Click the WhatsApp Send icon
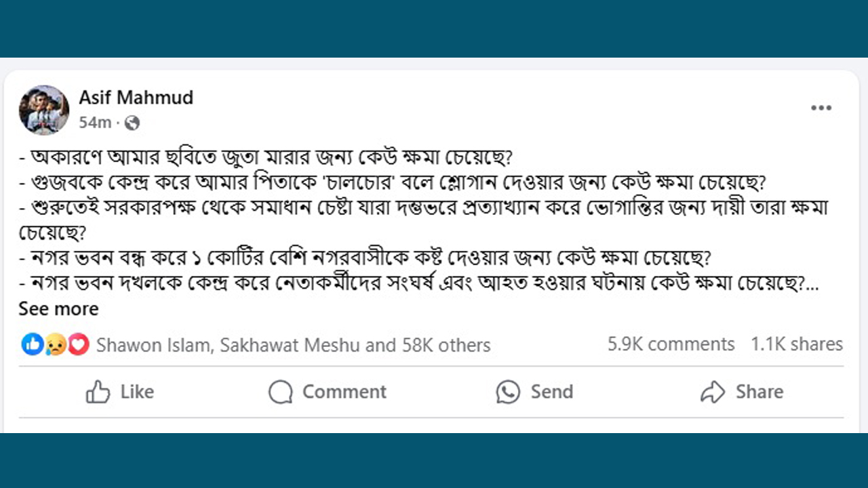 pyautogui.click(x=508, y=392)
